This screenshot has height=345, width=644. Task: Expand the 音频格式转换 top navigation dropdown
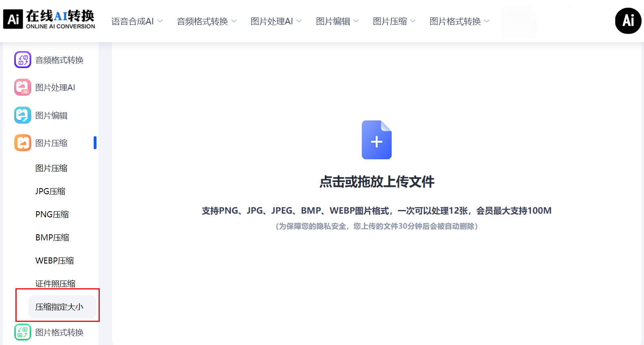206,21
